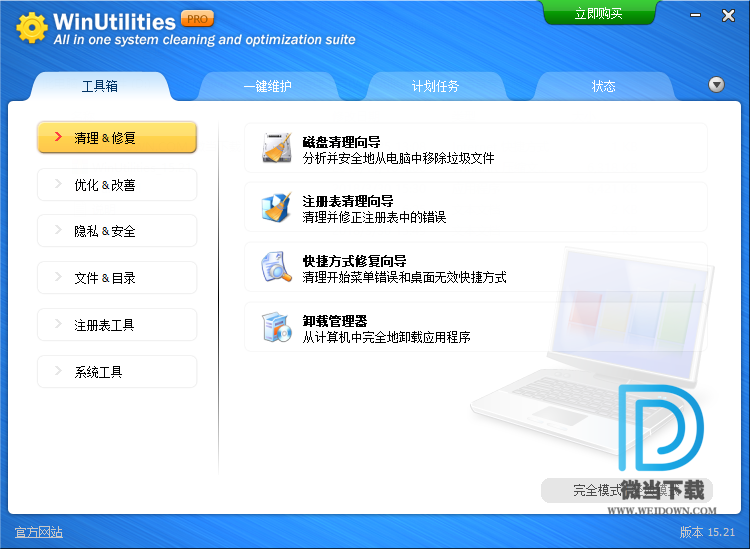Select the 文件 & 目录 category

(x=117, y=277)
